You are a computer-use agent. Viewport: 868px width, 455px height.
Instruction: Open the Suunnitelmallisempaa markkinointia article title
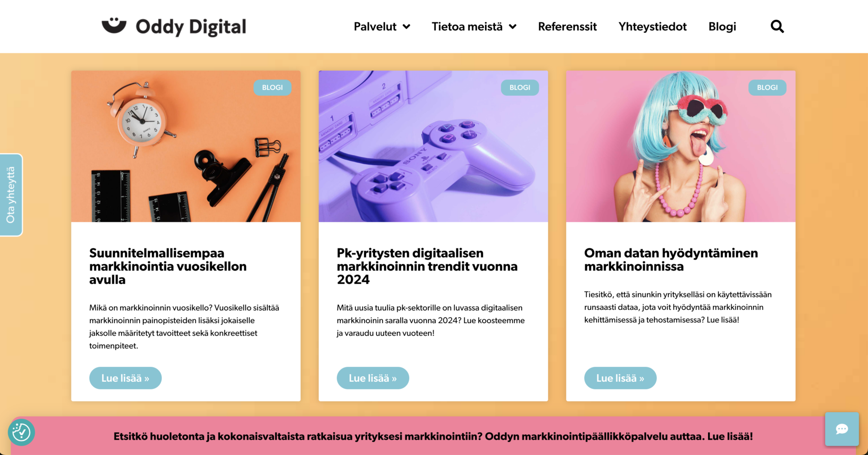tap(168, 266)
